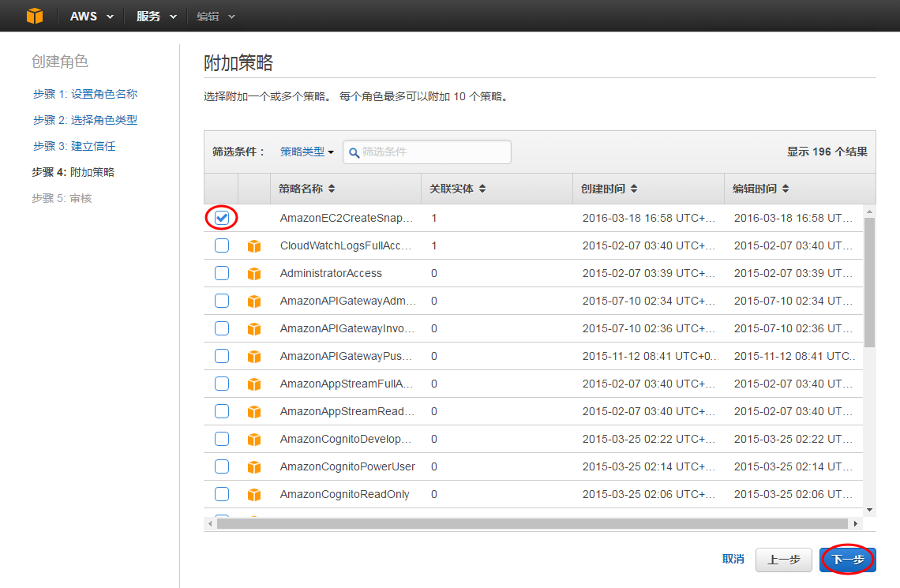
Task: Check the AmazonAPIGatewayInvo policy checkbox
Action: pos(222,328)
